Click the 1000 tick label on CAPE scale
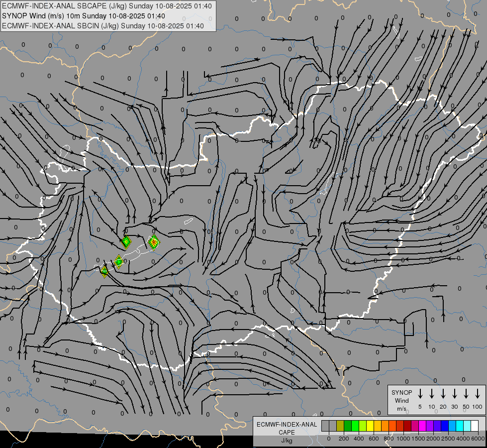This screenshot has height=448, width=487. (403, 439)
